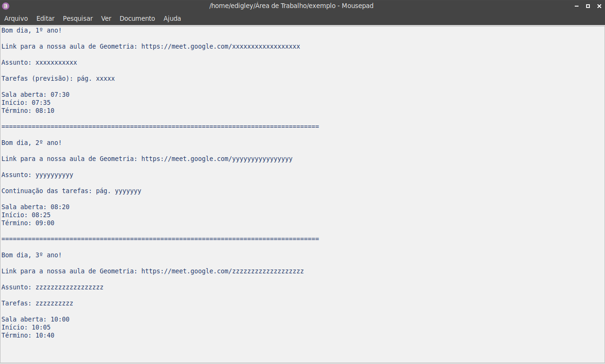Viewport: 605px width, 364px height.
Task: Click the 'Início: 10:05' line
Action: tap(26, 327)
